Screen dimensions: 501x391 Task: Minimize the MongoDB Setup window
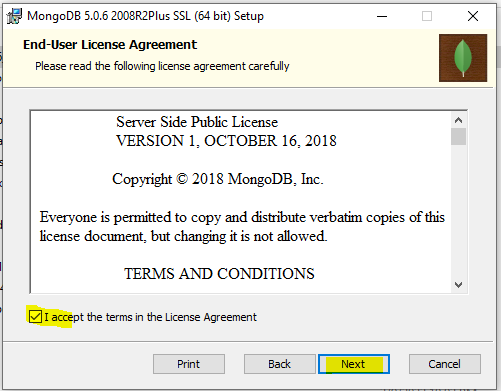(382, 16)
